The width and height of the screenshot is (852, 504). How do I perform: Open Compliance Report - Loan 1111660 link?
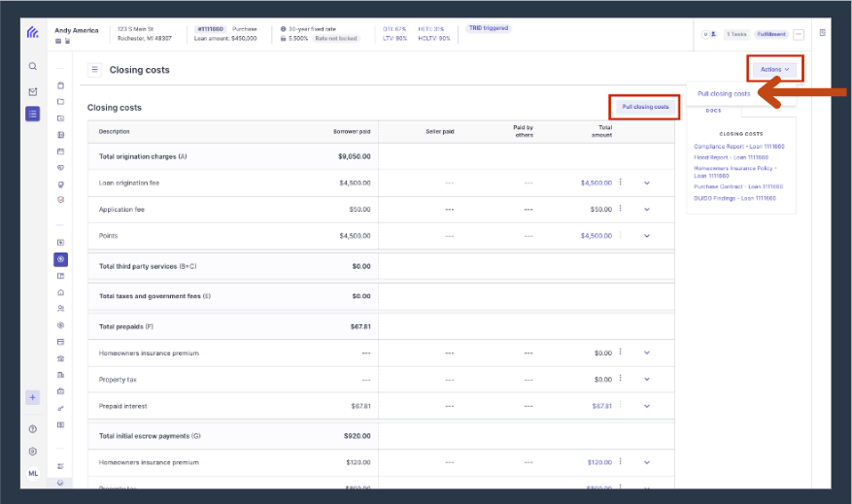(x=739, y=147)
